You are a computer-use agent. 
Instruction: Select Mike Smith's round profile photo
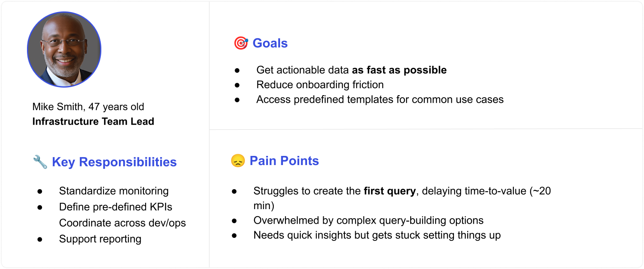pyautogui.click(x=64, y=49)
